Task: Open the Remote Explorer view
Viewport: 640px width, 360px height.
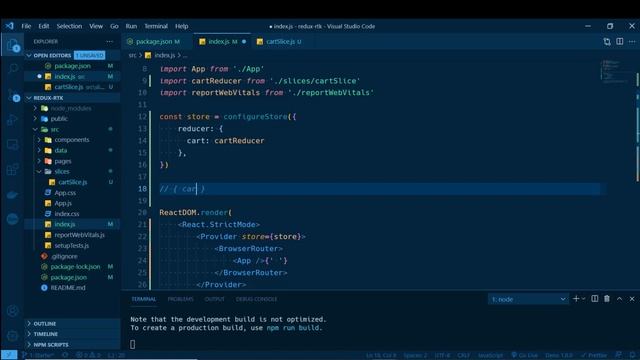Action: pyautogui.click(x=12, y=144)
